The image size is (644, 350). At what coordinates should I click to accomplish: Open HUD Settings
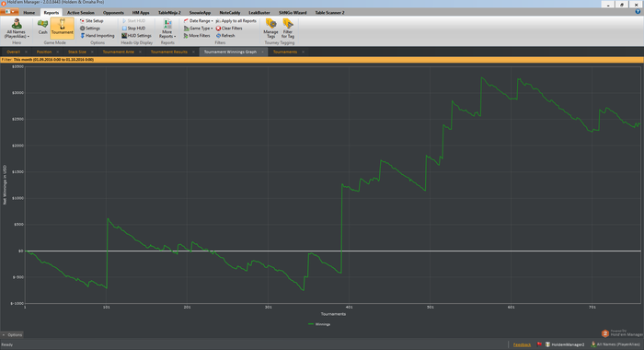coord(136,36)
